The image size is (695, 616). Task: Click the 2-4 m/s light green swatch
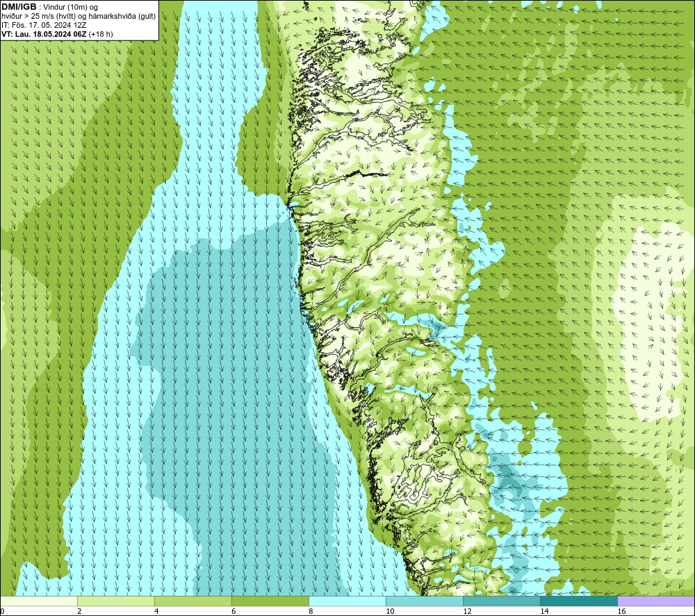point(115,601)
